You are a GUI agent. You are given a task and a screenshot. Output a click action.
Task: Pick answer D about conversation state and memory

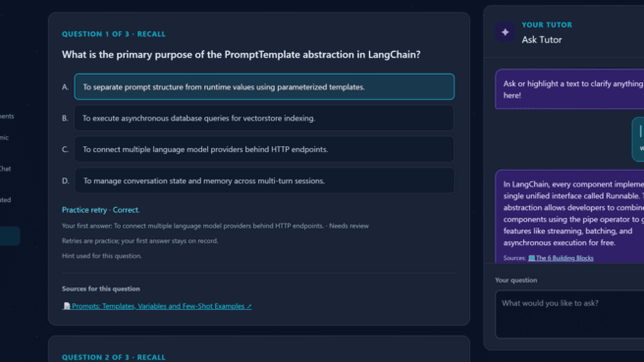[x=264, y=181]
